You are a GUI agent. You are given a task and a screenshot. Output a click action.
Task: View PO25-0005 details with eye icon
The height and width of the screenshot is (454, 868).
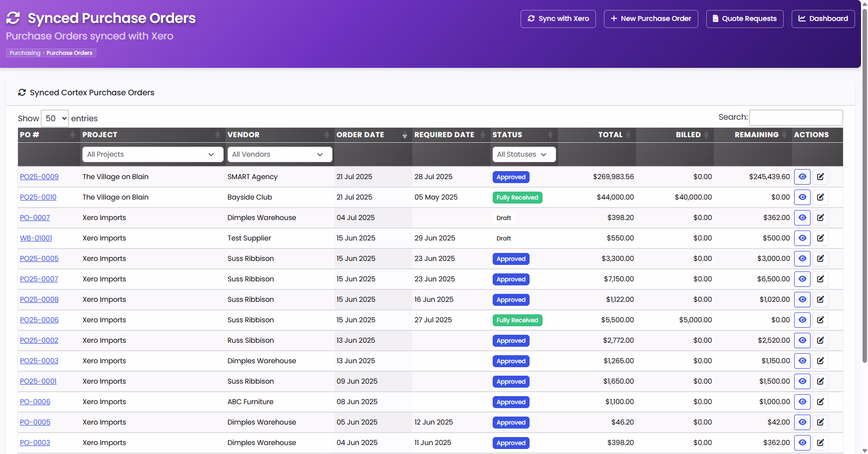pyautogui.click(x=802, y=258)
